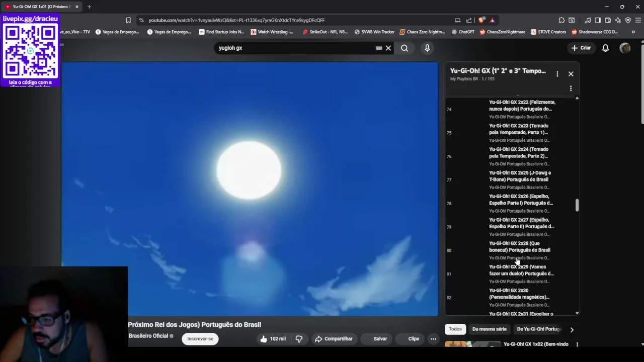Select the Todos filter chip

(455, 329)
